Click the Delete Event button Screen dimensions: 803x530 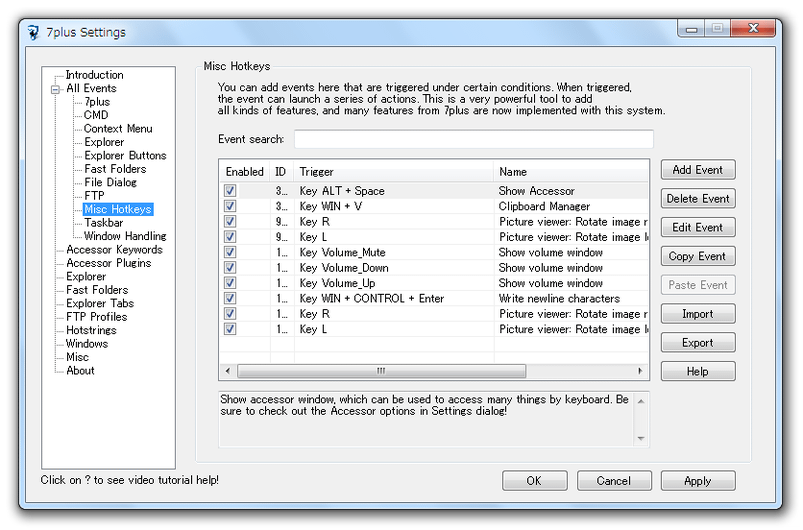[x=698, y=199]
